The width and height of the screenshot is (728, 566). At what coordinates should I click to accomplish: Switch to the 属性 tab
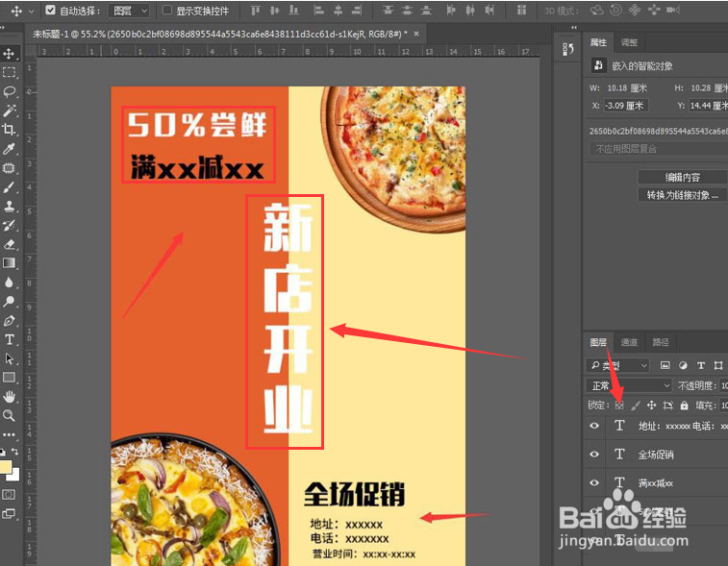598,42
